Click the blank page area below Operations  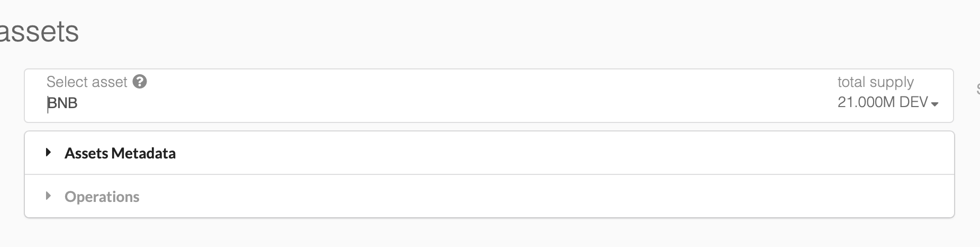click(476, 233)
